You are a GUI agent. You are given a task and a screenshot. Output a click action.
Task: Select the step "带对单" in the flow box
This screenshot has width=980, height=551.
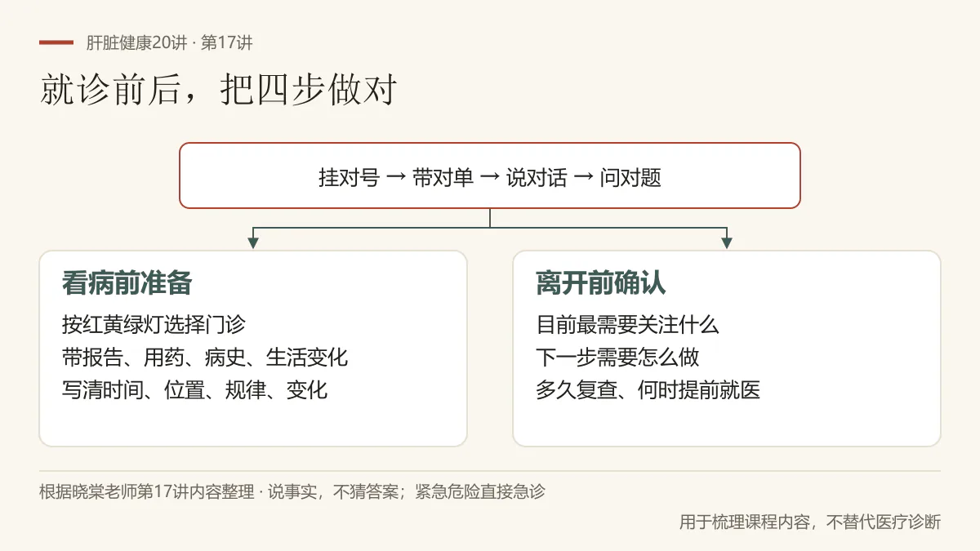443,177
